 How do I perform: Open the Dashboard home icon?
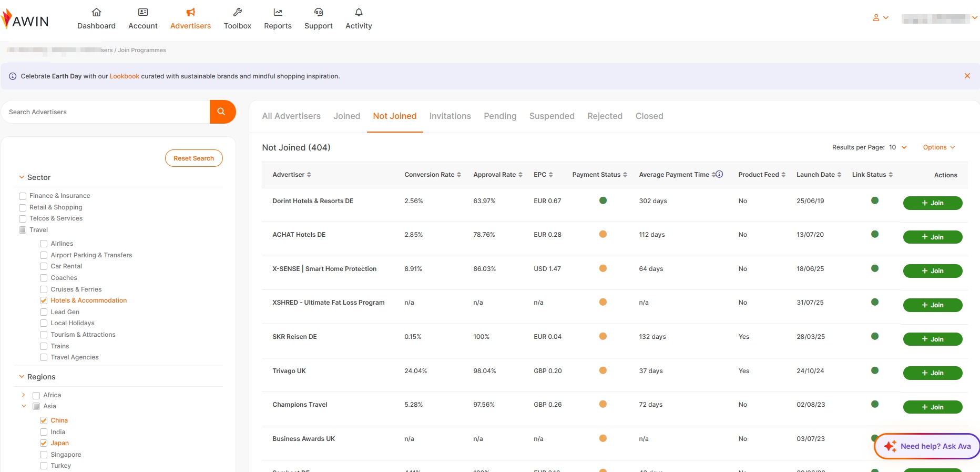tap(96, 12)
